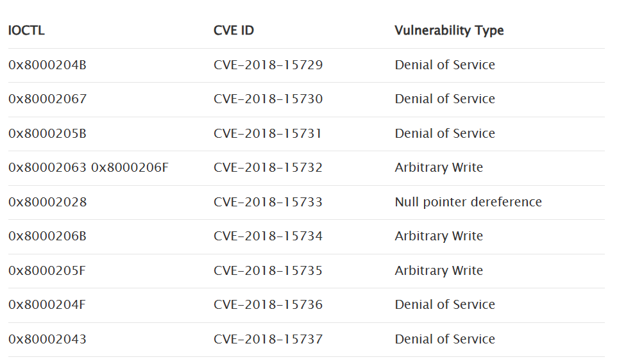Select the CVE-2018-15730 entry
This screenshot has height=364, width=635.
click(x=268, y=99)
